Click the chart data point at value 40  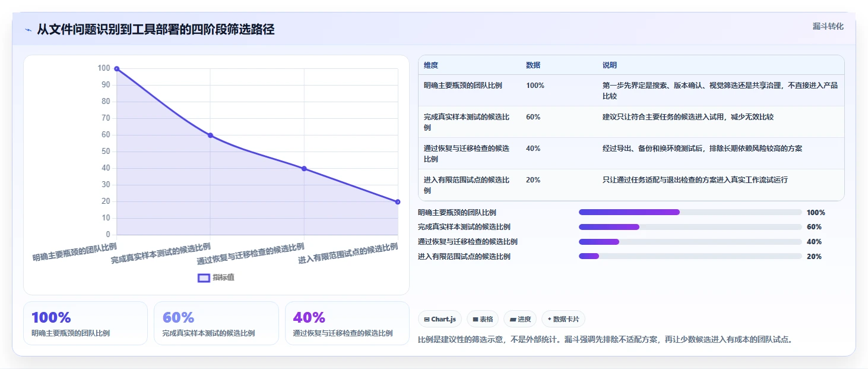[x=304, y=169]
